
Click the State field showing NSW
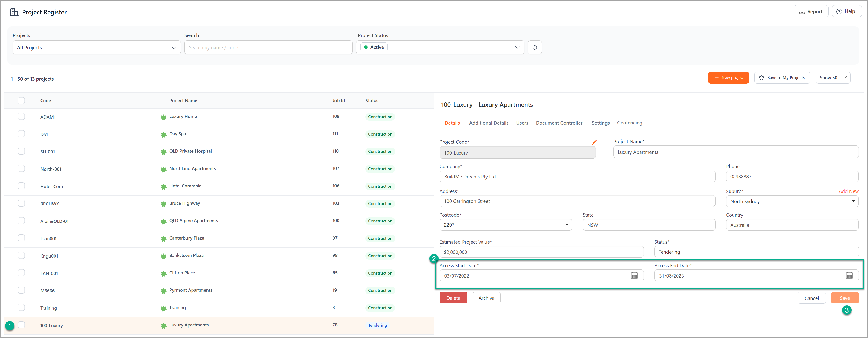pos(649,225)
